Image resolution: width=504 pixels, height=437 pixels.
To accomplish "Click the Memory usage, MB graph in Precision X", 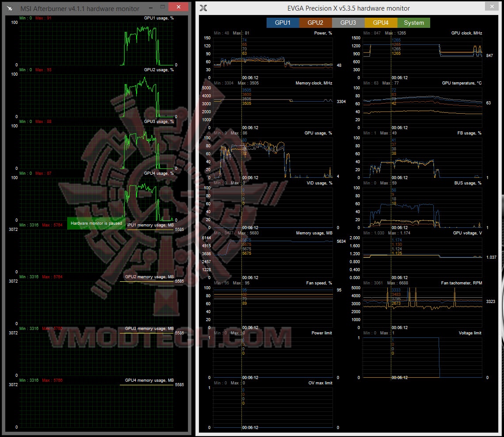I will point(273,257).
